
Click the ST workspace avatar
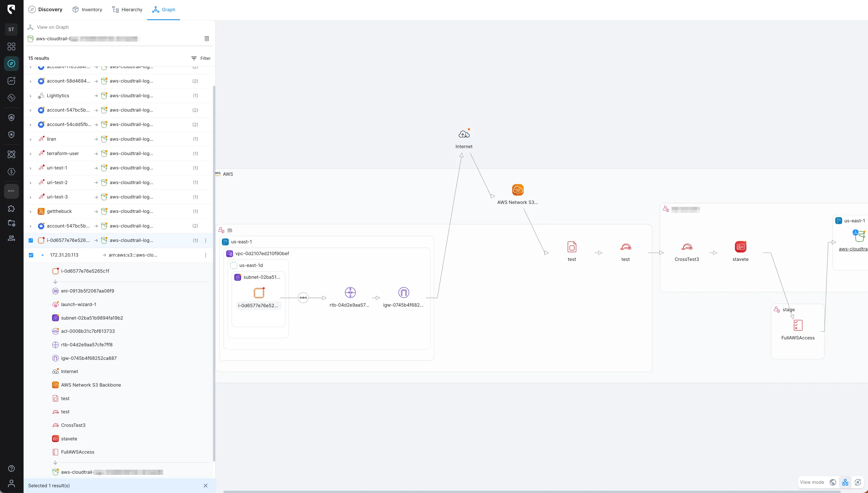click(x=11, y=29)
